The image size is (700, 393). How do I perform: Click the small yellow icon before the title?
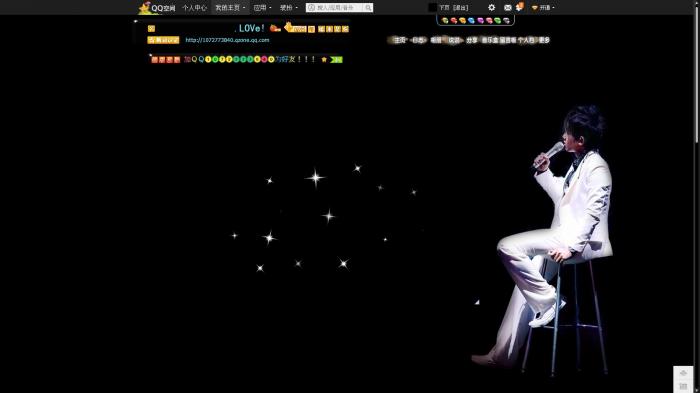(x=151, y=29)
